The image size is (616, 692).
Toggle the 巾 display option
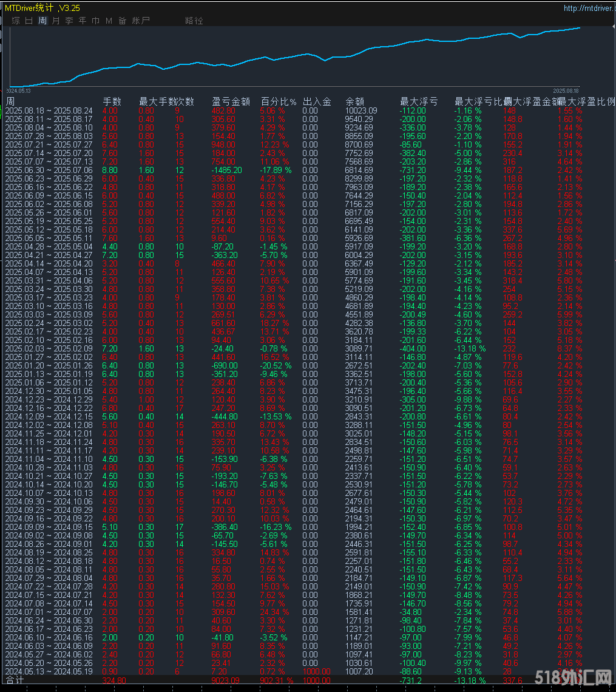(95, 20)
